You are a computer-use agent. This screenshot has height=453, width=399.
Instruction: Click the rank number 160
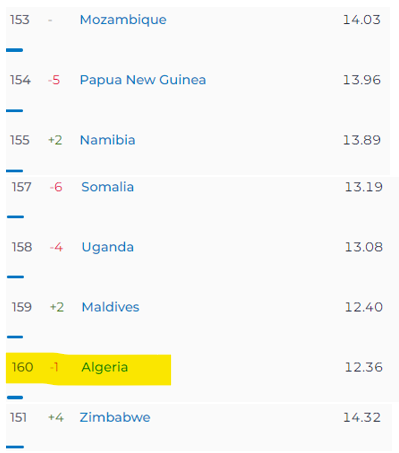22,367
